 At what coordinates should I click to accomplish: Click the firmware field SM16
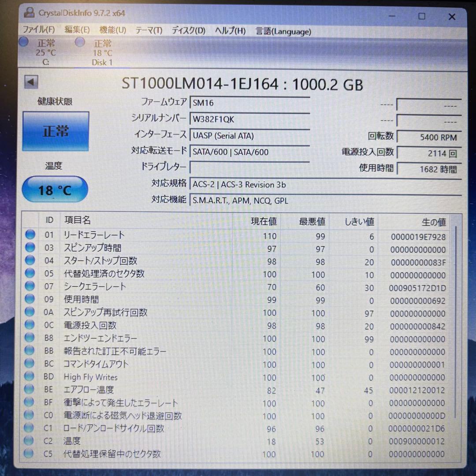pyautogui.click(x=249, y=103)
